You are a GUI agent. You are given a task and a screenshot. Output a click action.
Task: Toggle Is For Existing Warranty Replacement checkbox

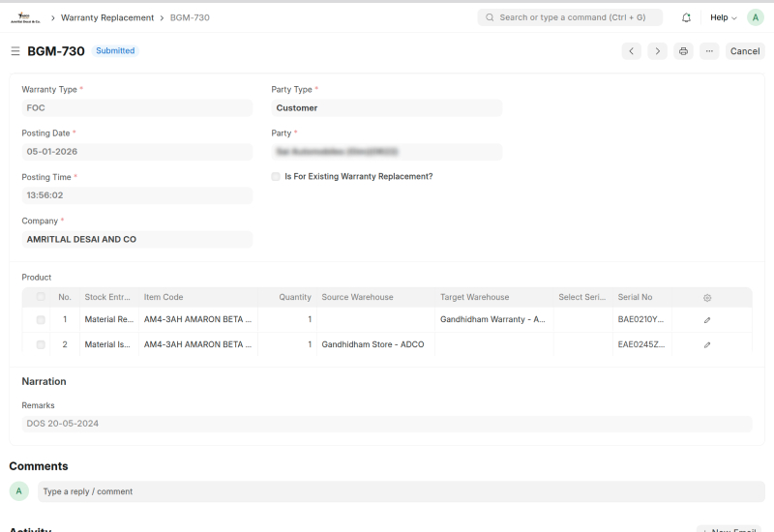(276, 177)
